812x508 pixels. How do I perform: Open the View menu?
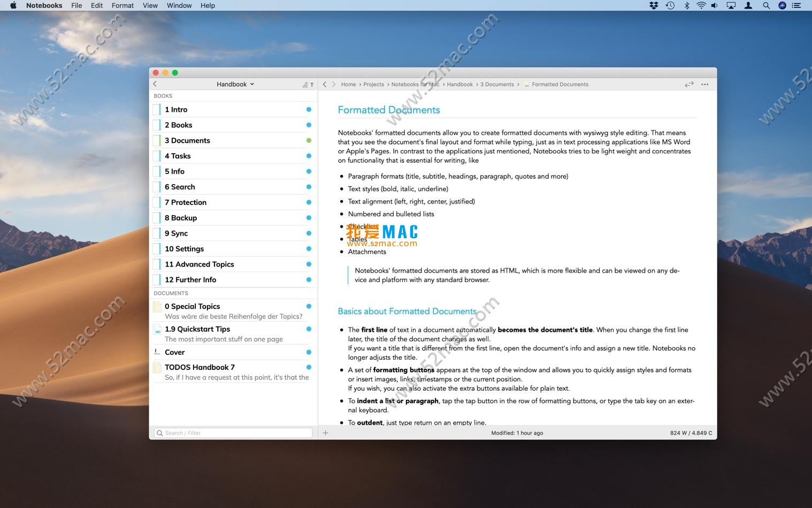[x=150, y=5]
